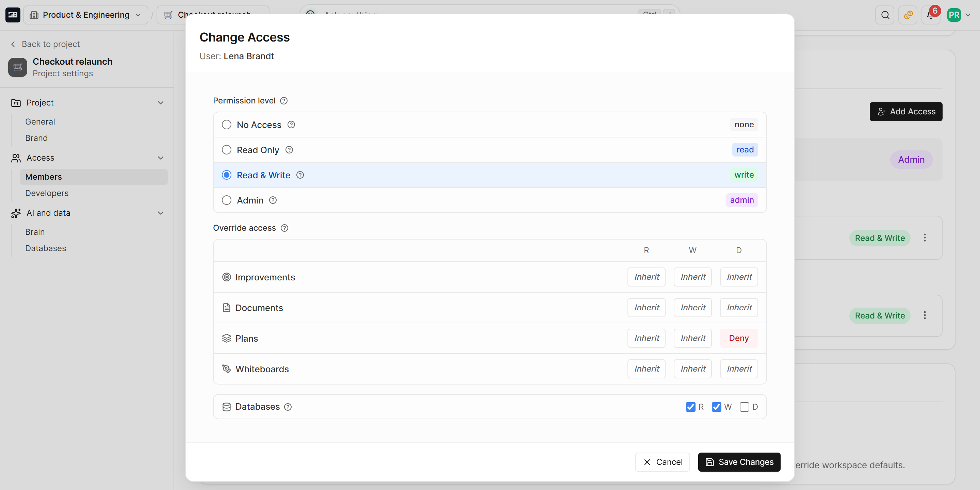Toggle Documents D override Inherit
The width and height of the screenshot is (980, 490).
739,308
